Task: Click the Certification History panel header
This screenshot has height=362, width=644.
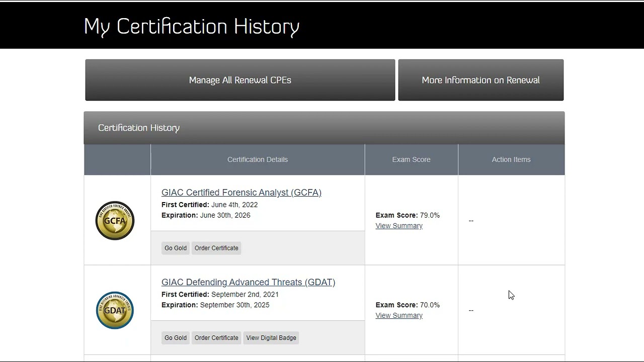Action: pyautogui.click(x=324, y=128)
